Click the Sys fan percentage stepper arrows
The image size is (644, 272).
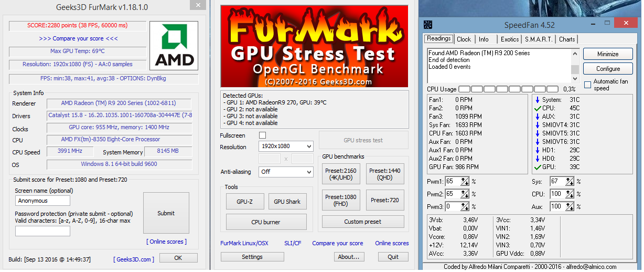(570, 181)
